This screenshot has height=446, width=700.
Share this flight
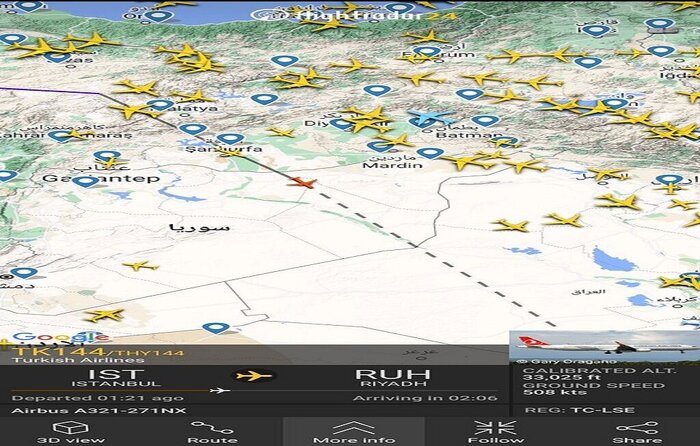tap(635, 430)
